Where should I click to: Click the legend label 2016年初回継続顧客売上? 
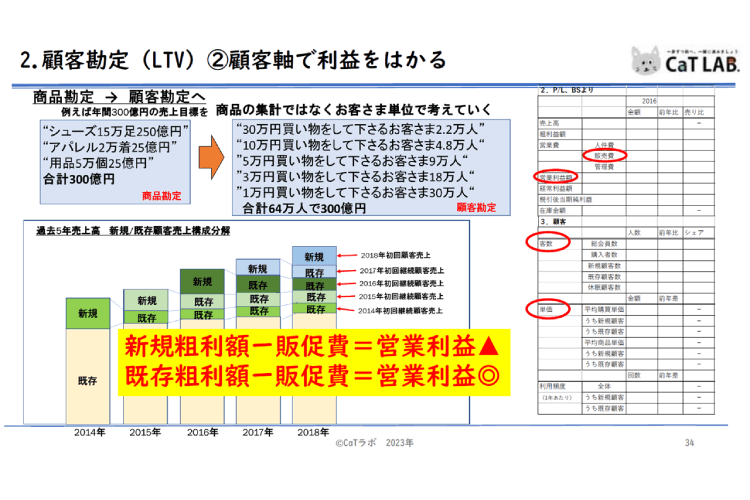tap(401, 284)
